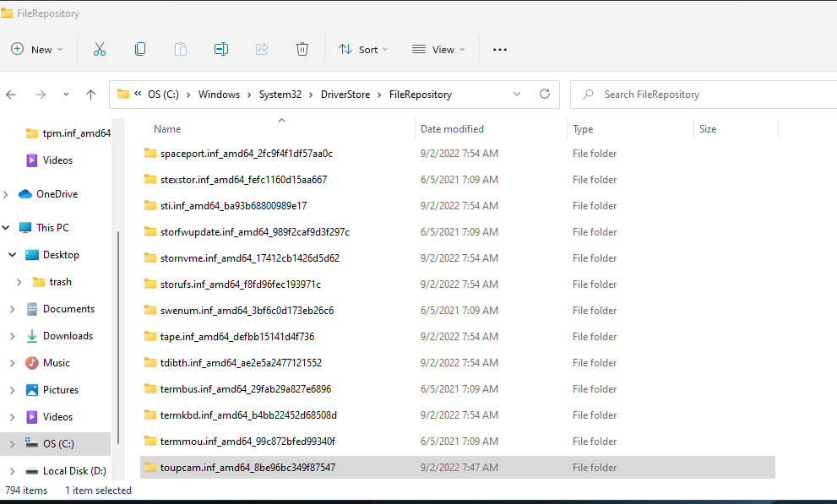Go up one folder level arrow
The width and height of the screenshot is (837, 504).
(x=90, y=95)
